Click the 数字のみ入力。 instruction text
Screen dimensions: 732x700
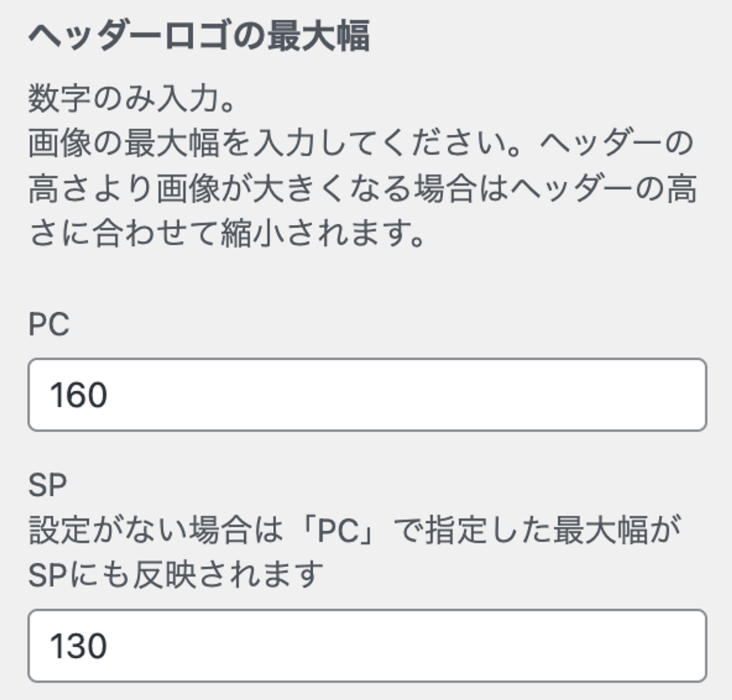point(133,98)
